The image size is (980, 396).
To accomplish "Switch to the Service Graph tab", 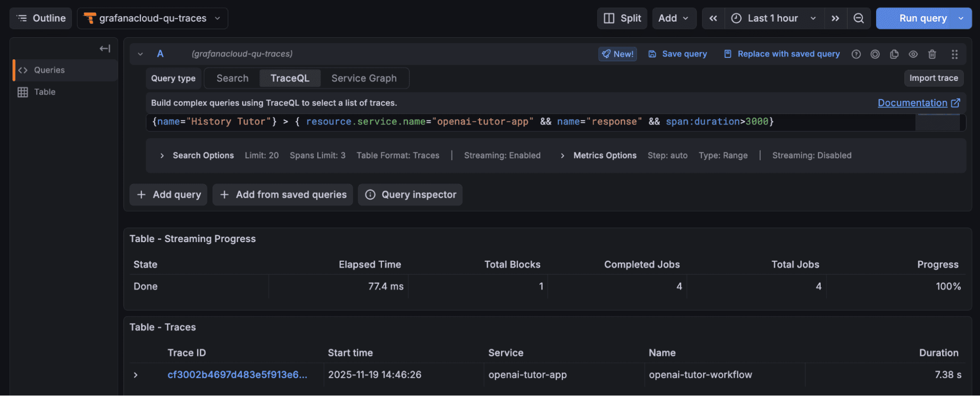I will tap(364, 78).
